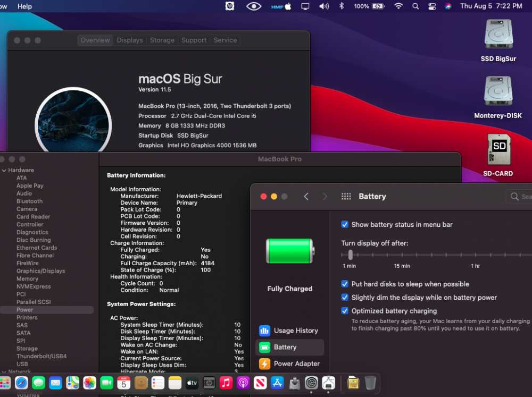Select Graphics/Displays in Hardware list
Screen dimensions: 532x397
tap(41, 271)
